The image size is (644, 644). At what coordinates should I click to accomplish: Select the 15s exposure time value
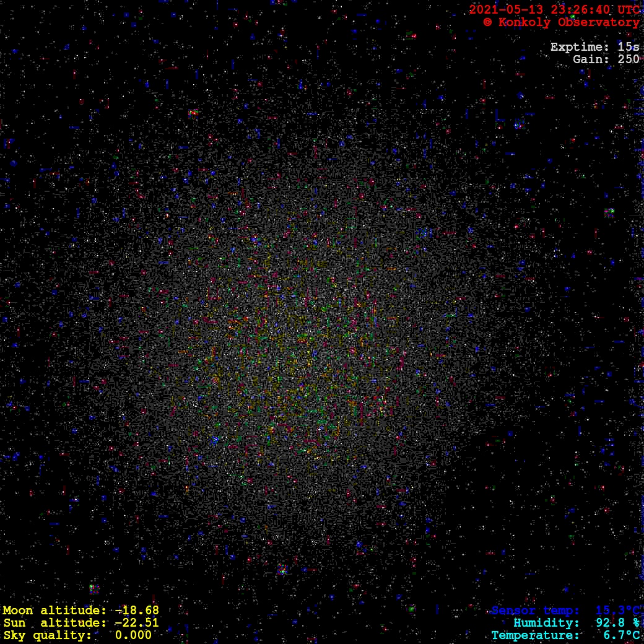click(629, 47)
